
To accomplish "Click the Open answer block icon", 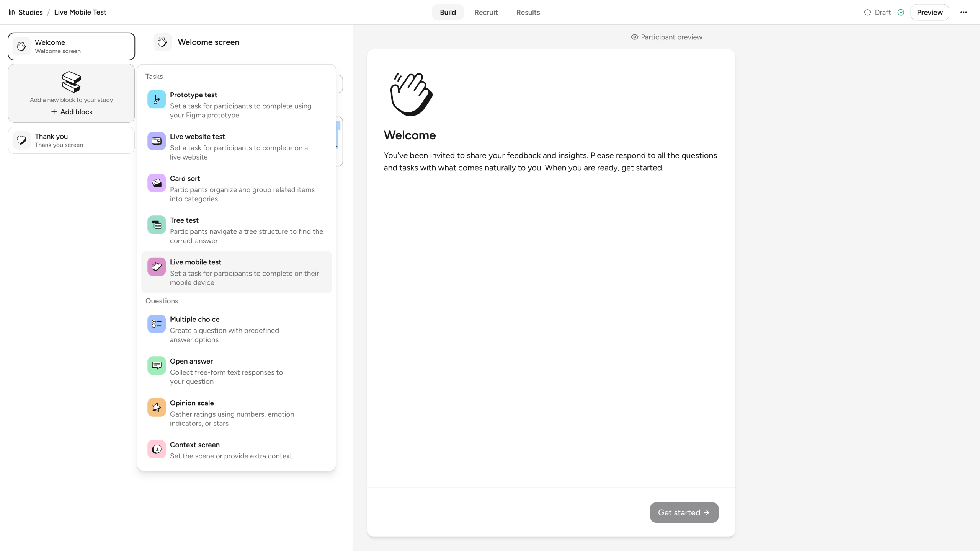I will (x=157, y=365).
